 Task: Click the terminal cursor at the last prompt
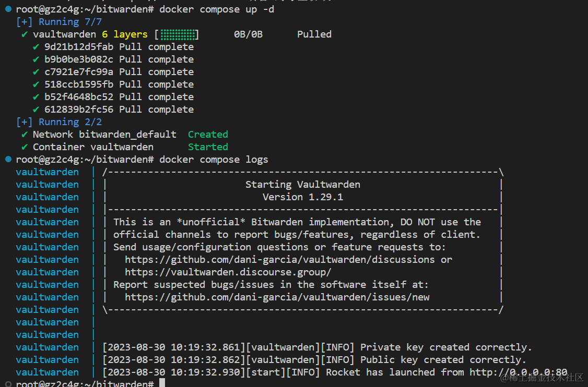[x=162, y=382]
